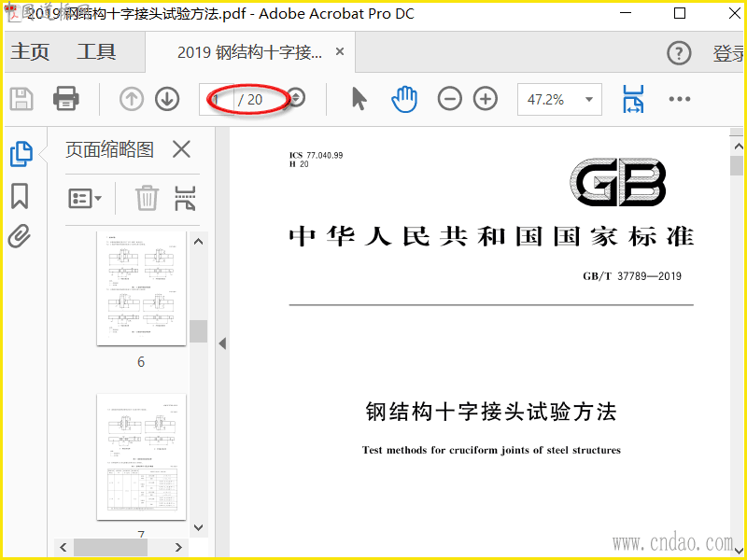747x560 pixels.
Task: Click the delete pages trash icon
Action: pyautogui.click(x=147, y=198)
